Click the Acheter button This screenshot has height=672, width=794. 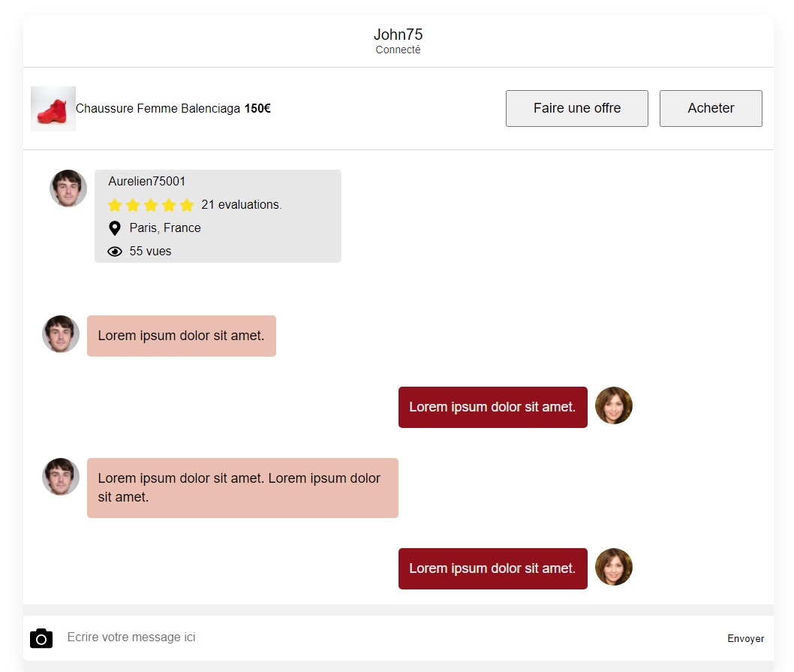coord(710,108)
